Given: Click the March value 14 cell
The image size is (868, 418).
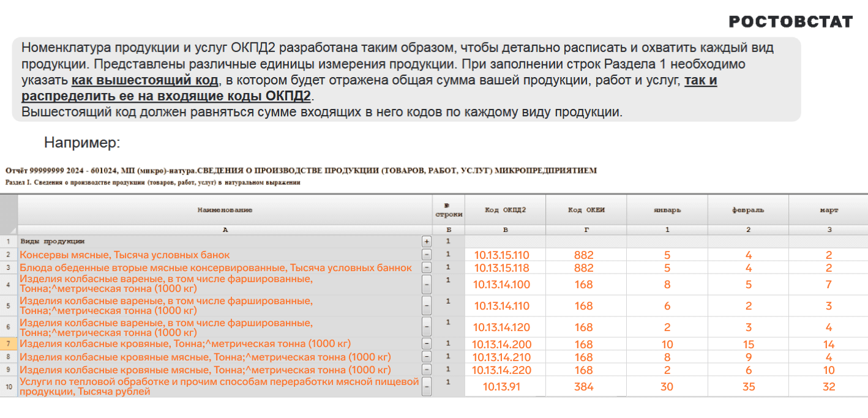Looking at the screenshot, I should click(x=829, y=344).
